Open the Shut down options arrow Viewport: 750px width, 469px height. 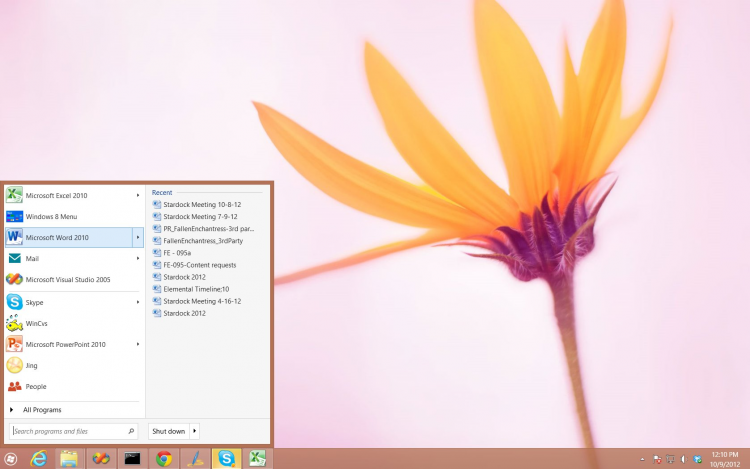pos(194,431)
